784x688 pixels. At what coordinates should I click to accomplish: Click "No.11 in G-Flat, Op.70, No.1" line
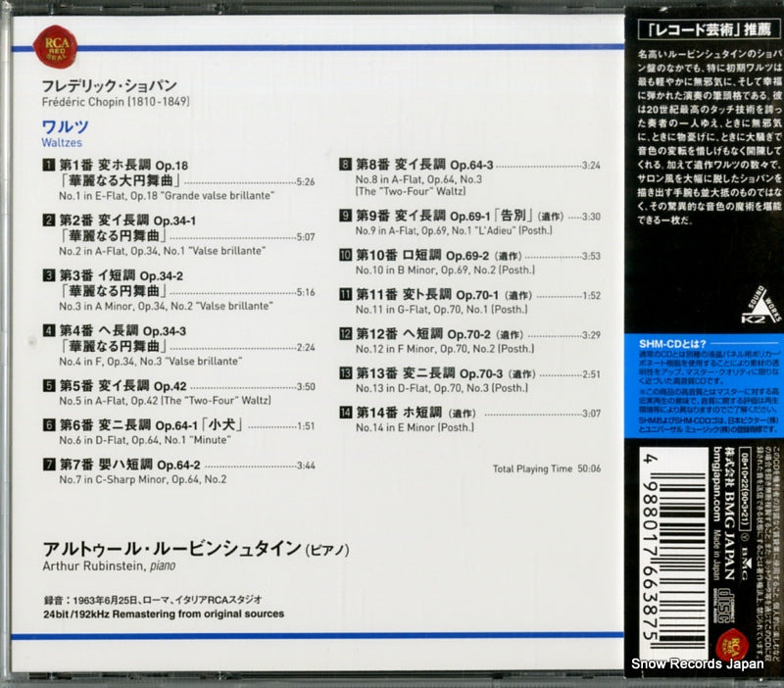point(442,310)
